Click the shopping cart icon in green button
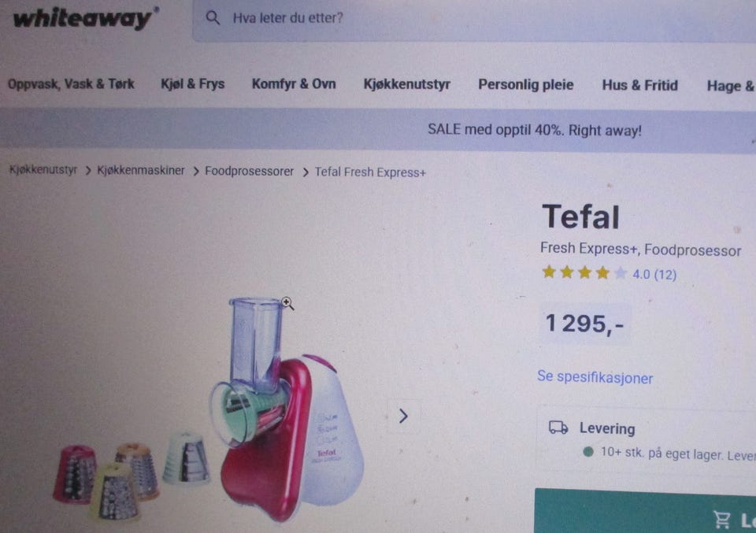The image size is (756, 533). 722,519
